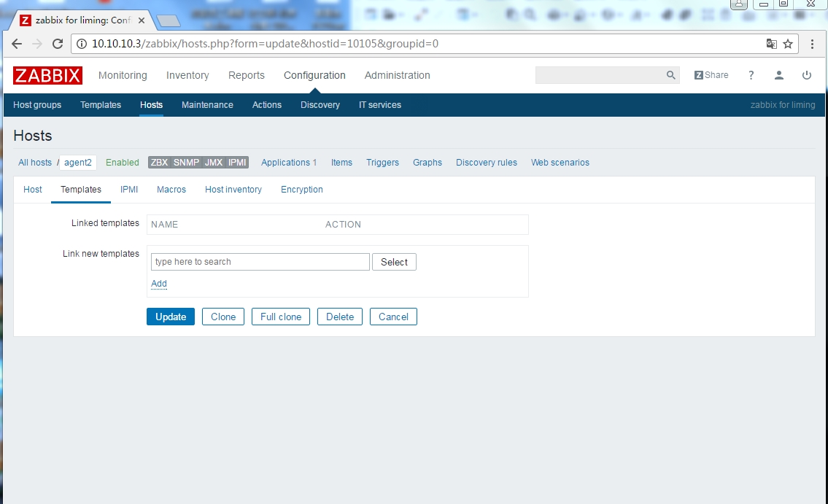This screenshot has height=504, width=828.
Task: Click the site info icon in address bar
Action: coord(81,44)
